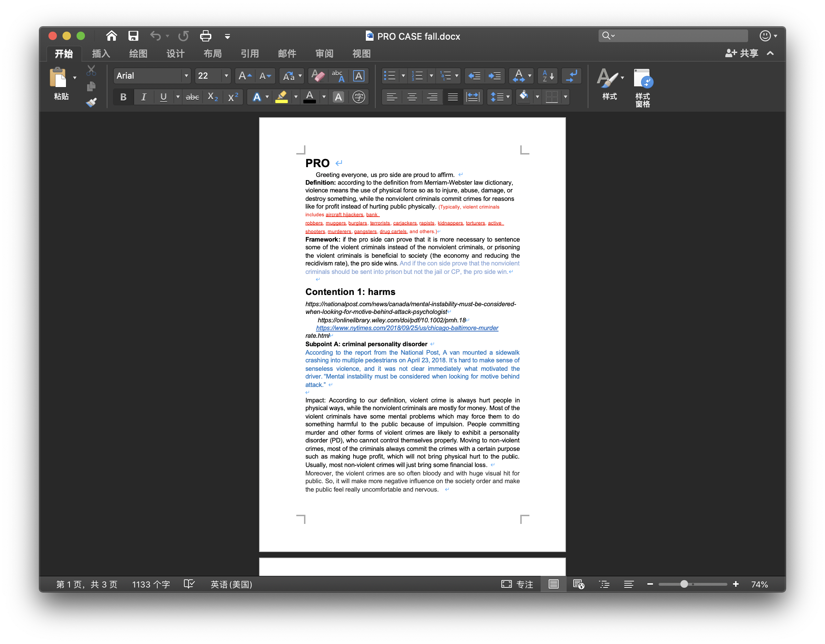Expand the numbered list style dropdown
The width and height of the screenshot is (825, 644).
click(x=431, y=76)
